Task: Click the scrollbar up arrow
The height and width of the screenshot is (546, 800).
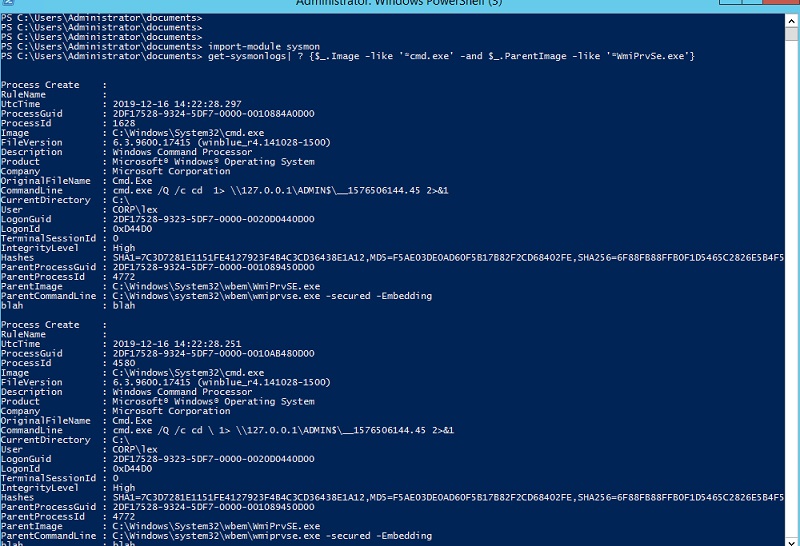Action: [791, 21]
